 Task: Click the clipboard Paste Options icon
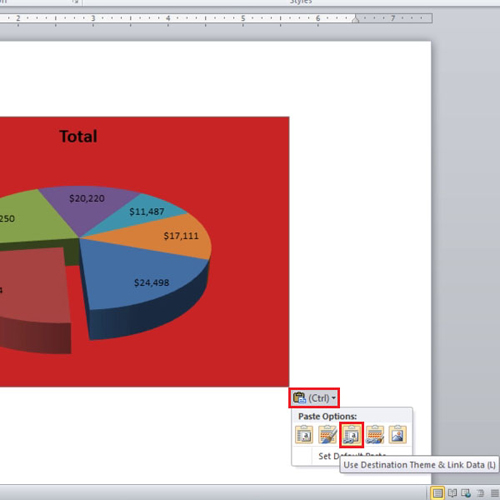coord(299,398)
